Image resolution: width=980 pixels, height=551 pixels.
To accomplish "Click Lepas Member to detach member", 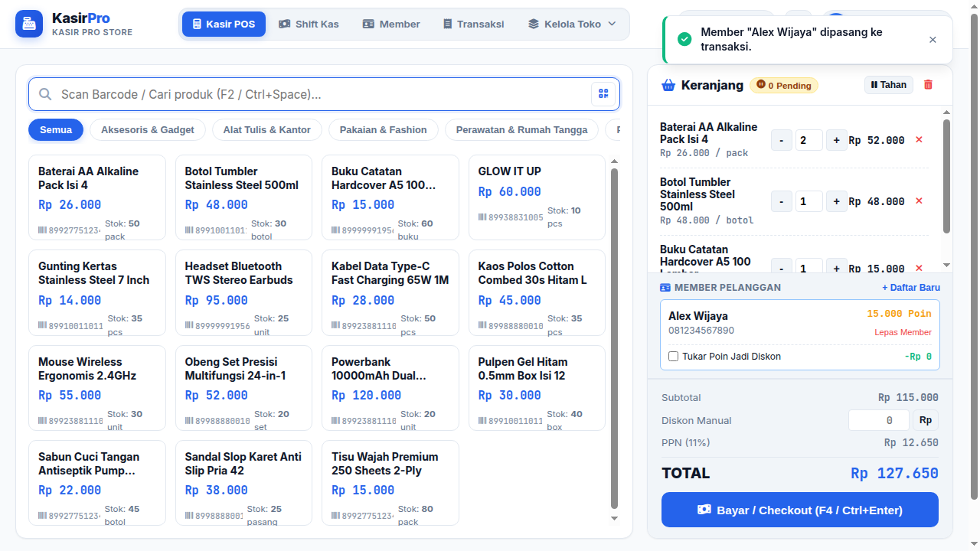I will 903,332.
